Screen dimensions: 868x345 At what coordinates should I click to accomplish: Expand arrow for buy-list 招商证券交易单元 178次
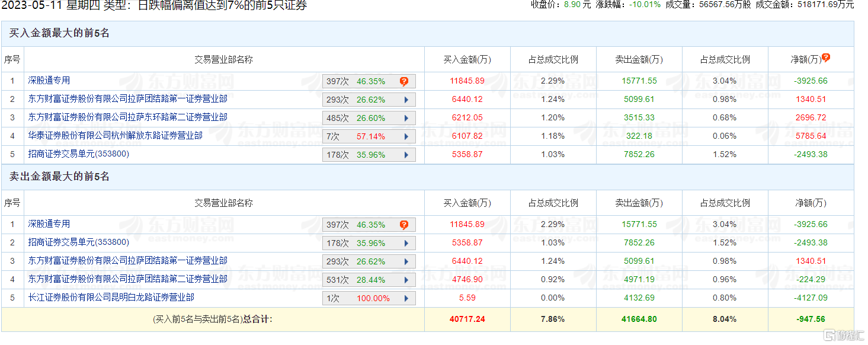click(x=406, y=155)
